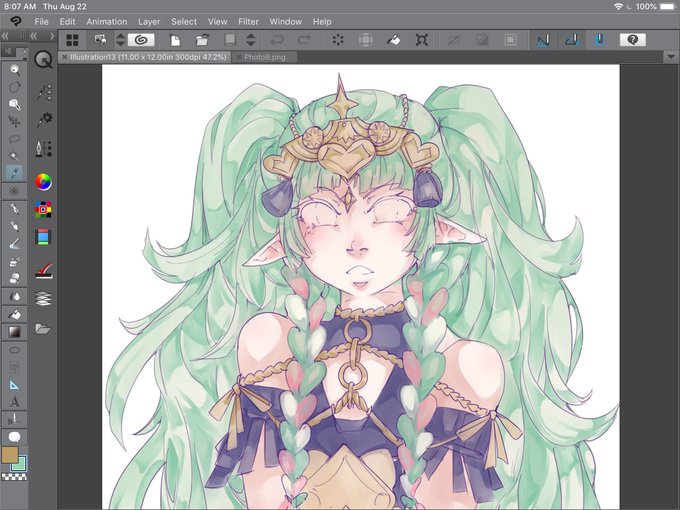Select the Balloon tool
This screenshot has width=680, height=510.
[15, 437]
